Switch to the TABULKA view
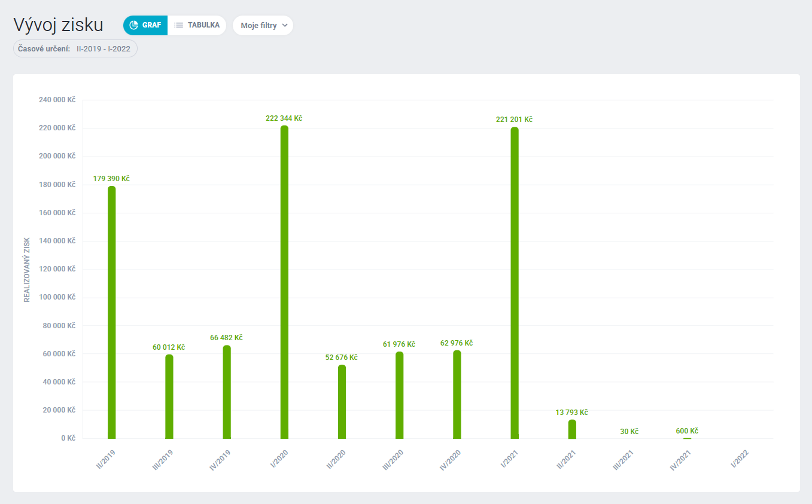 197,25
